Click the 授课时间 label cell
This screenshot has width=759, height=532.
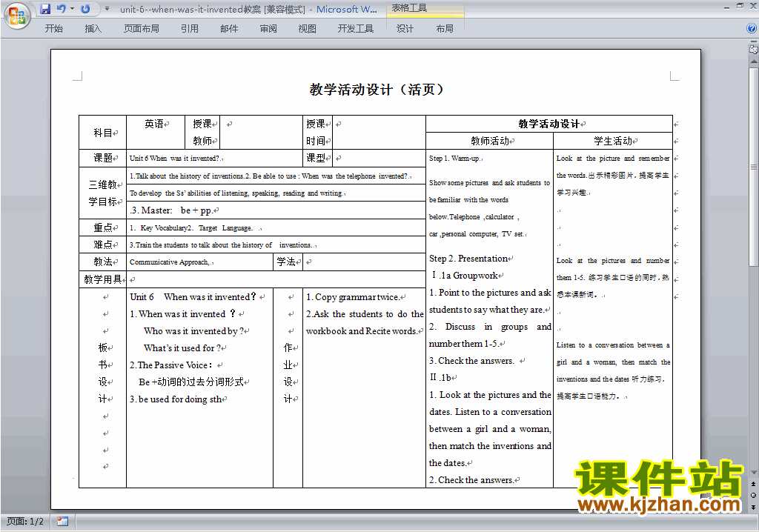point(316,132)
